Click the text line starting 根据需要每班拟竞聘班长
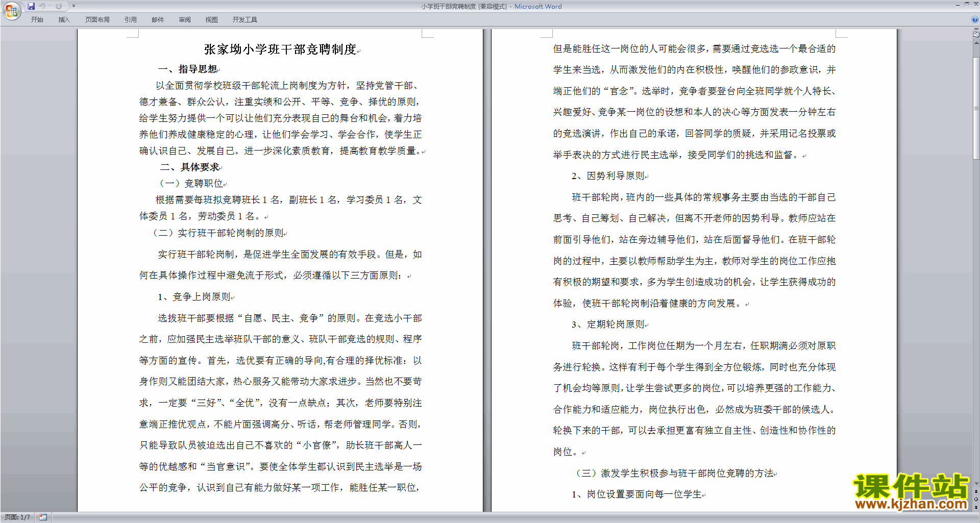The image size is (980, 523). [x=289, y=200]
